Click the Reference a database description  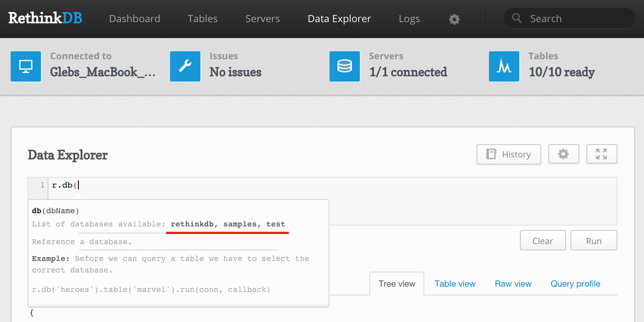81,242
